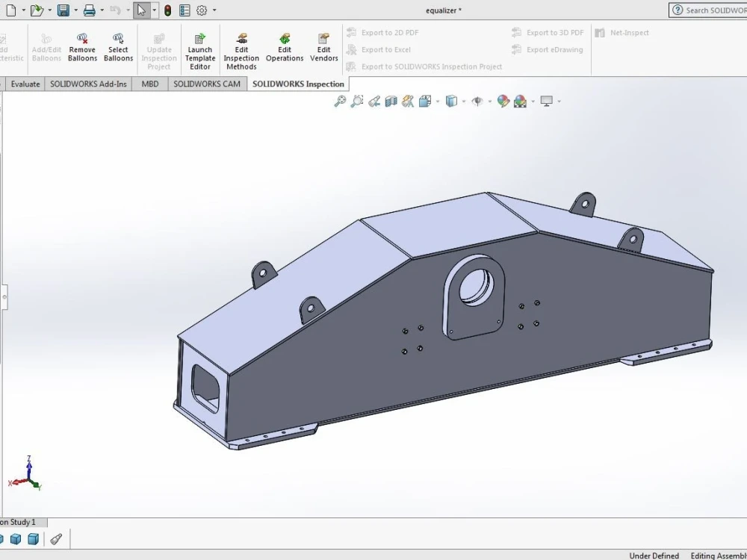Switch to the MBD tab
This screenshot has width=747, height=560.
click(x=150, y=84)
